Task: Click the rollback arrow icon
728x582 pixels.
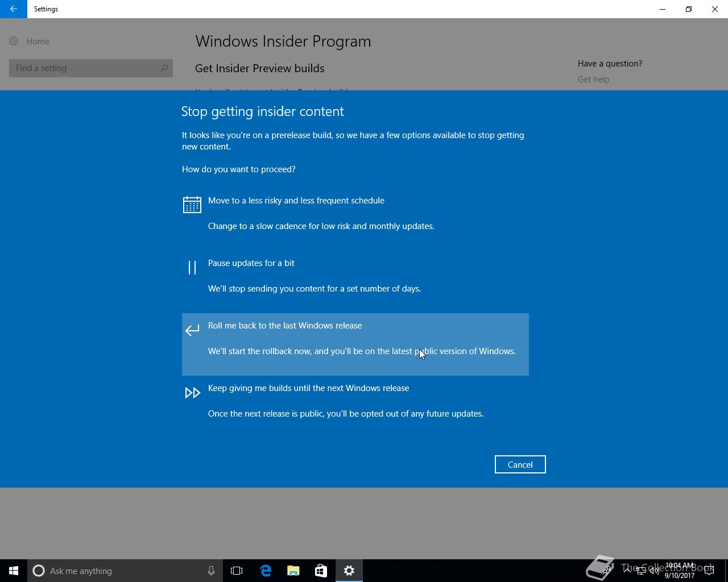Action: click(x=192, y=330)
